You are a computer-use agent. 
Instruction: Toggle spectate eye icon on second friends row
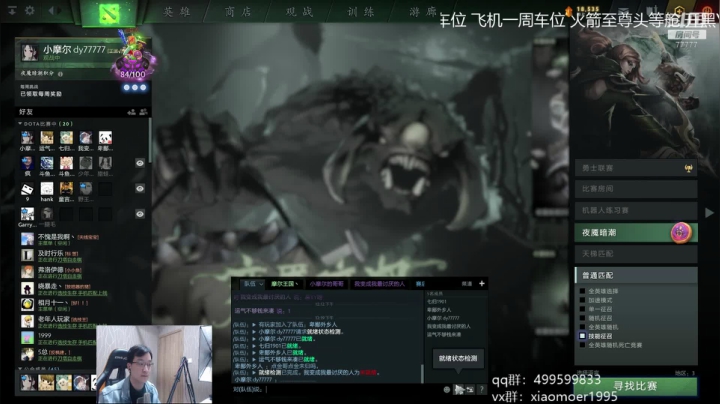(x=140, y=163)
